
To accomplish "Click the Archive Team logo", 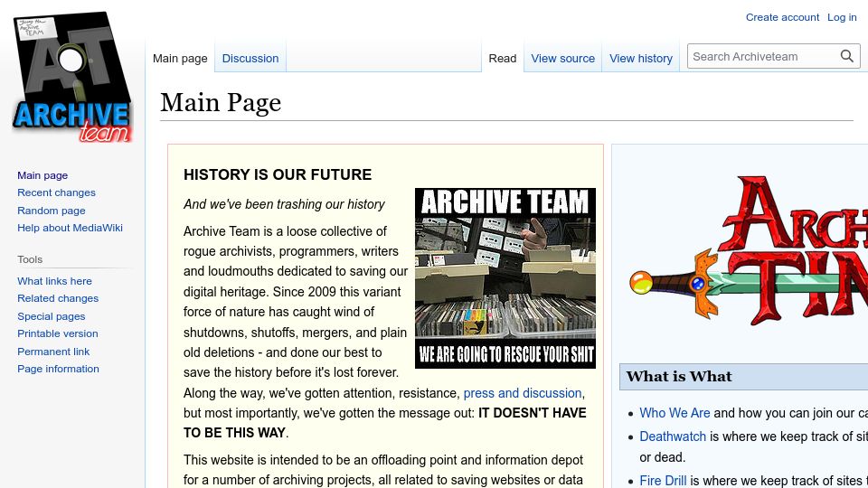I will click(72, 77).
